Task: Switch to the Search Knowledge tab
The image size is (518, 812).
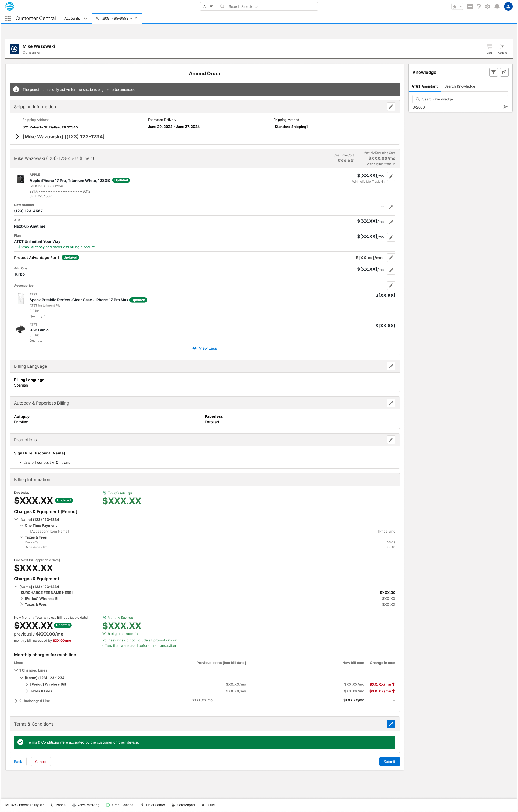Action: click(459, 86)
